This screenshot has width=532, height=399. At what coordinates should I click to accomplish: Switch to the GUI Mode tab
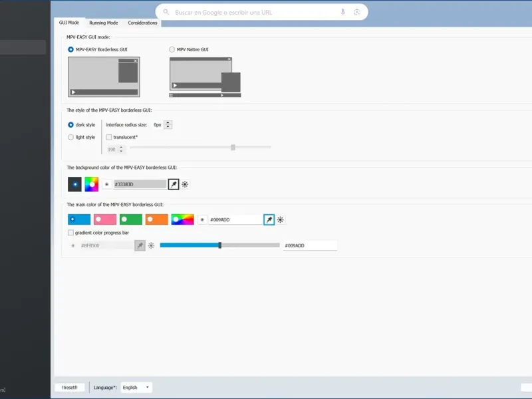click(69, 23)
